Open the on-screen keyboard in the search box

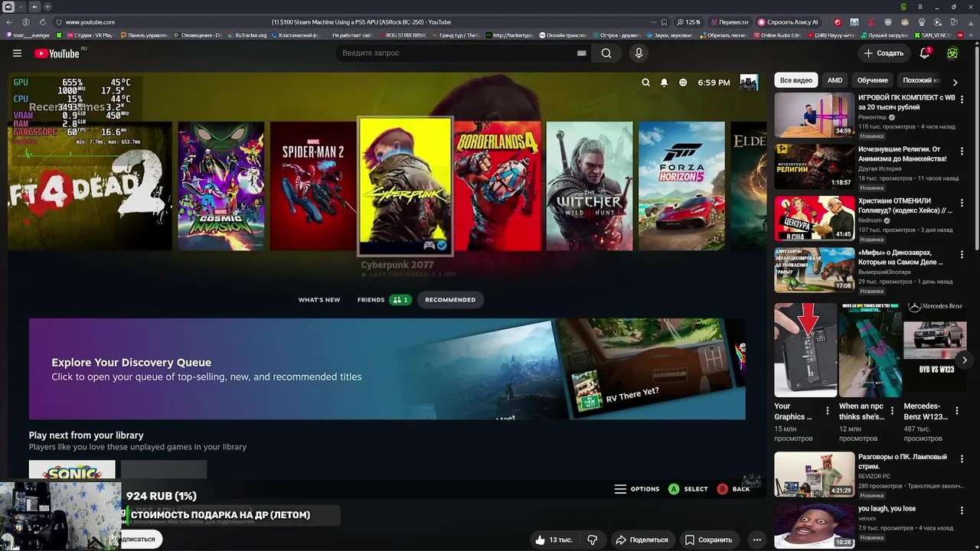pos(581,53)
